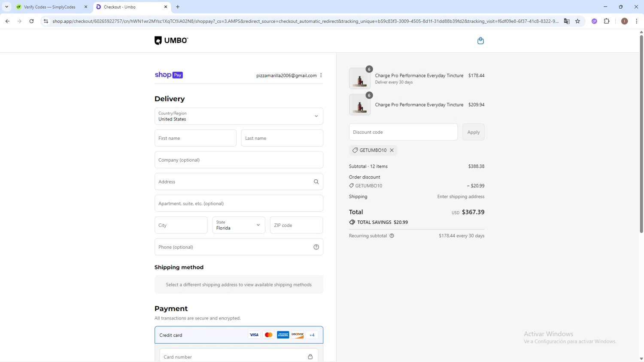Screen dimensions: 644x362
Task: Click the Subtotal · 12 items label
Action: click(x=368, y=166)
